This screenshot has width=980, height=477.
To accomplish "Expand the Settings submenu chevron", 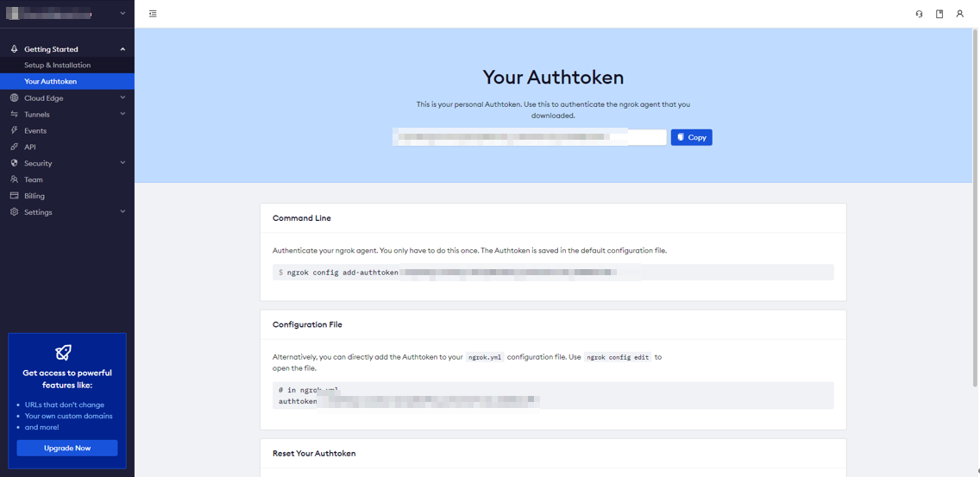I will [122, 211].
